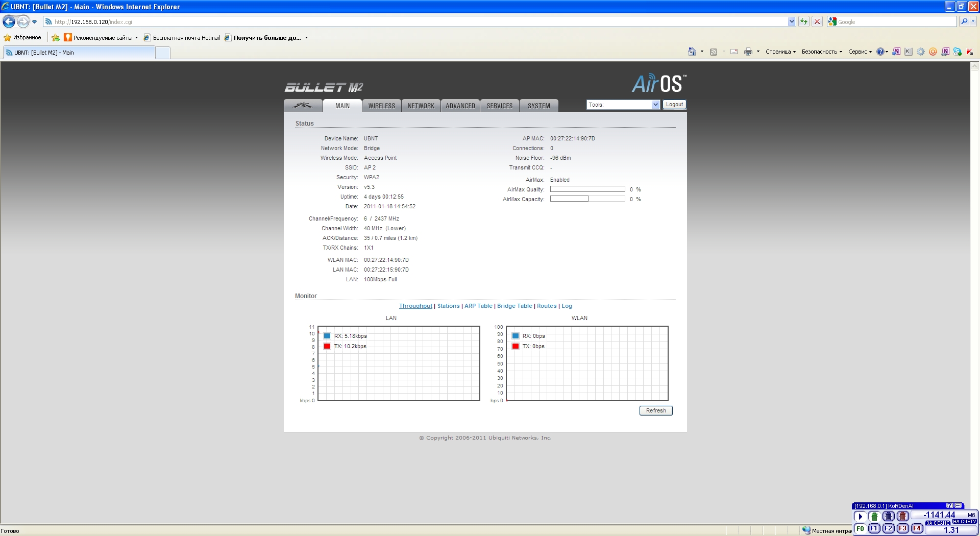Expand the Print options arrow
Screen dimensions: 980x536
[758, 52]
